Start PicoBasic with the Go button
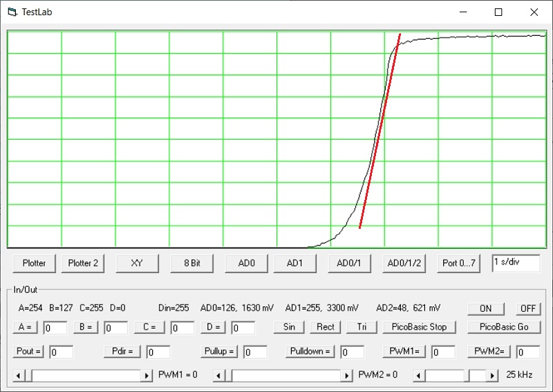Image resolution: width=553 pixels, height=392 pixels. click(504, 327)
